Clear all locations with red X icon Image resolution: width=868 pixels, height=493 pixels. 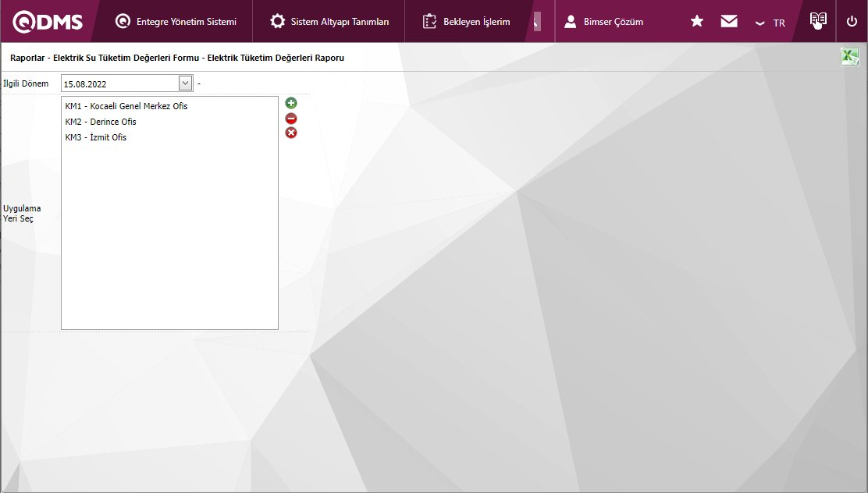tap(291, 133)
